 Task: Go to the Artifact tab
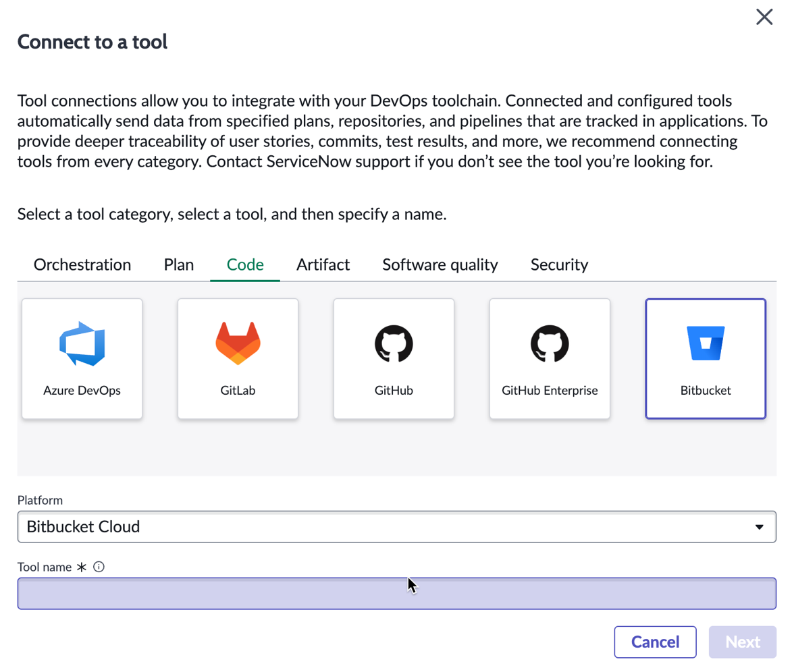click(x=323, y=264)
